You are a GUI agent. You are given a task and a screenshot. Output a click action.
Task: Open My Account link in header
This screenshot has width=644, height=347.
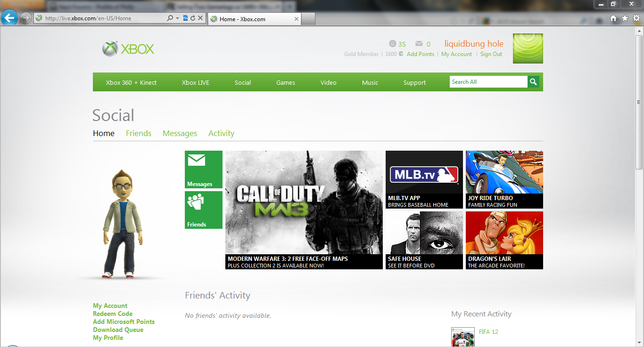click(x=456, y=54)
